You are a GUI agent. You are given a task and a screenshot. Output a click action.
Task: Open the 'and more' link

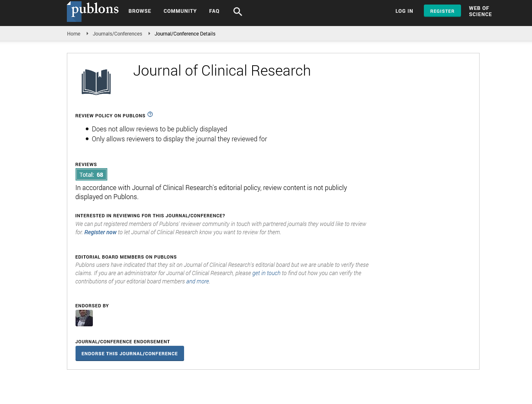click(197, 281)
